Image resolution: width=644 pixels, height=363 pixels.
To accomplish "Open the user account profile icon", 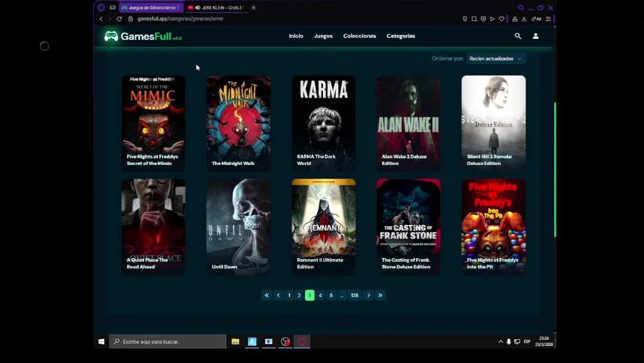I will coord(536,36).
